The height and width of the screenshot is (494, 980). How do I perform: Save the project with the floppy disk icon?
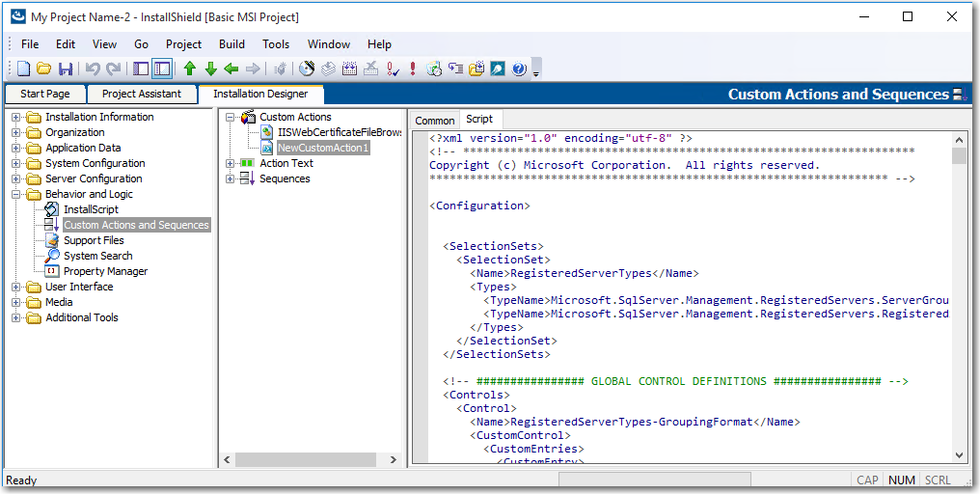pyautogui.click(x=66, y=69)
